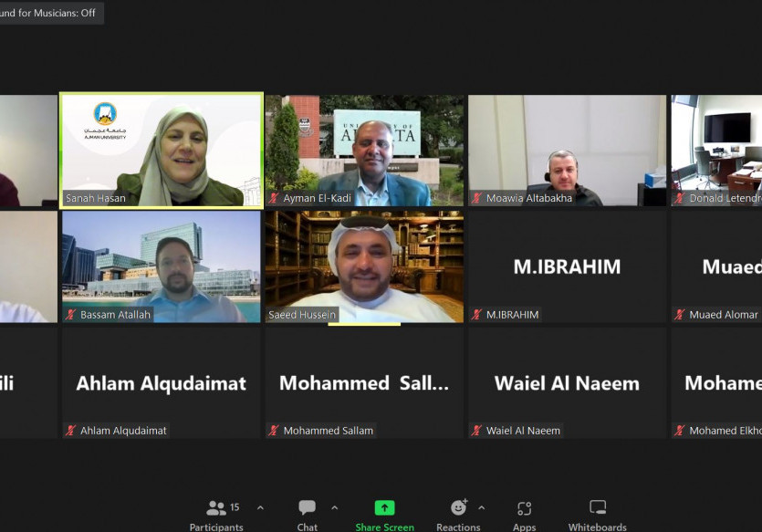762x532 pixels.
Task: Click Ayman El-Kadi's muted microphone icon
Action: pos(274,198)
